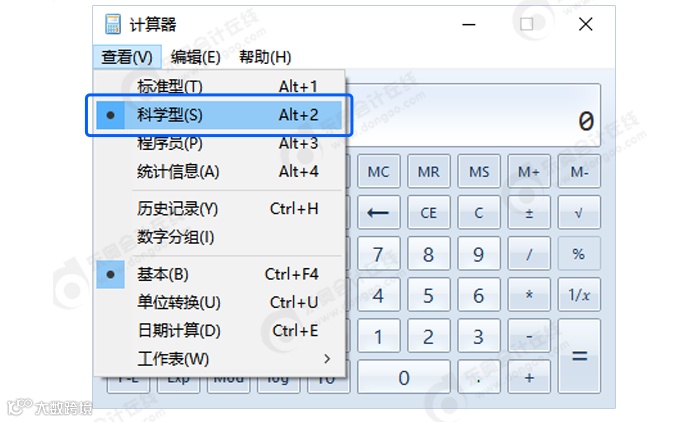Viewport: 700px width, 422px height.
Task: Click number 4 key
Action: 379,295
